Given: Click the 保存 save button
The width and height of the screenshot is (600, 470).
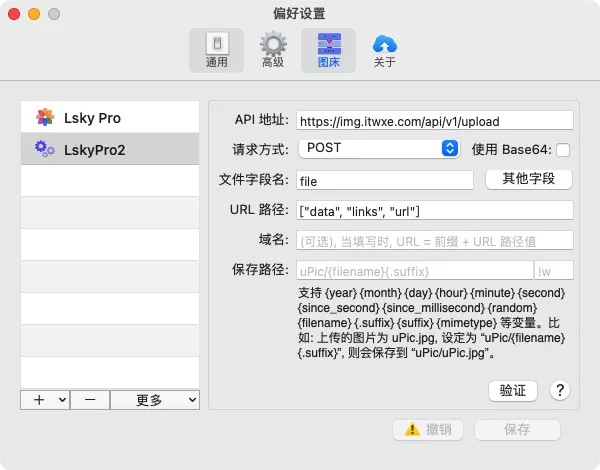Looking at the screenshot, I should [x=517, y=430].
